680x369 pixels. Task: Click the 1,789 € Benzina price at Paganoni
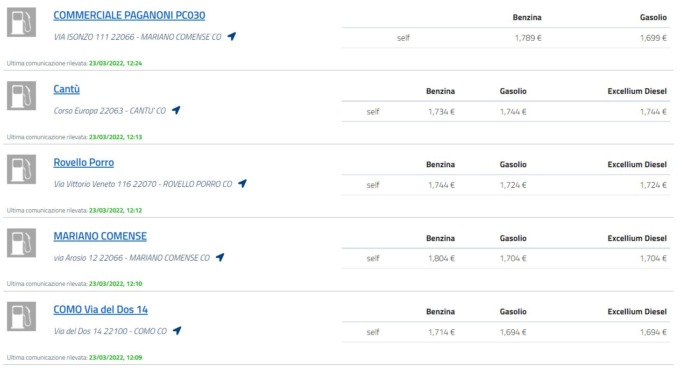(528, 38)
